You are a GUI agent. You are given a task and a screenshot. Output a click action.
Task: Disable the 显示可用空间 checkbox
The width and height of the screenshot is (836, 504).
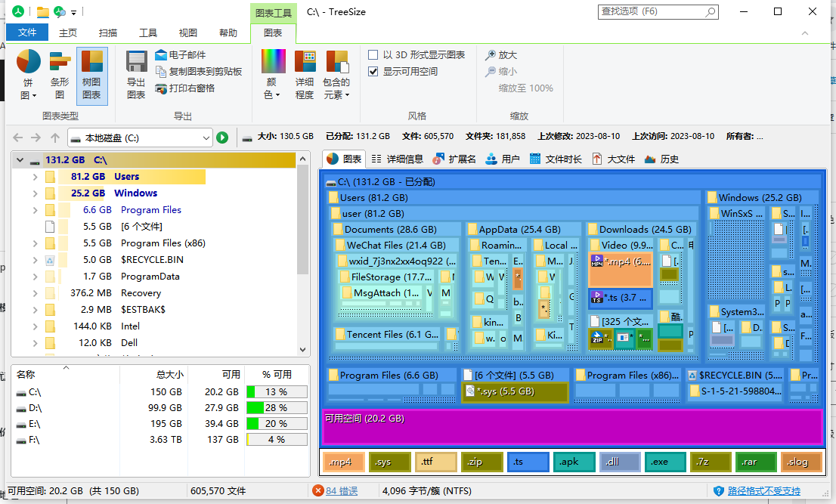(x=373, y=71)
